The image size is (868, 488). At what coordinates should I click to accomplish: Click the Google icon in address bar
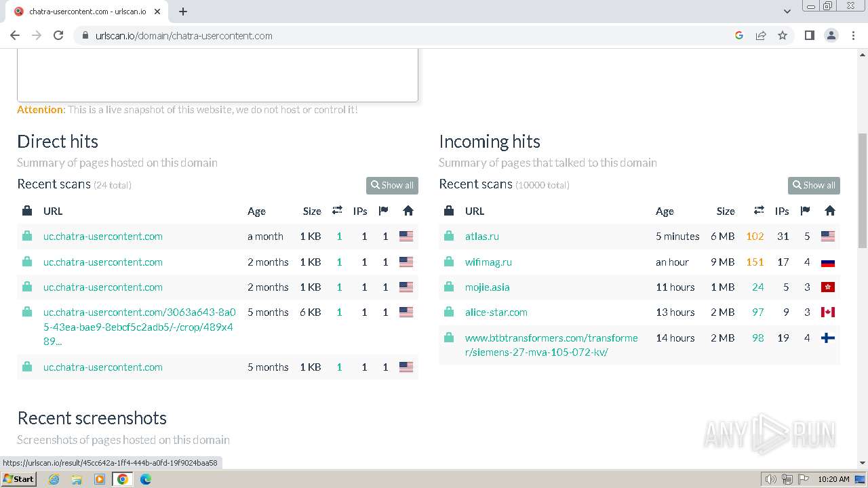(x=739, y=35)
